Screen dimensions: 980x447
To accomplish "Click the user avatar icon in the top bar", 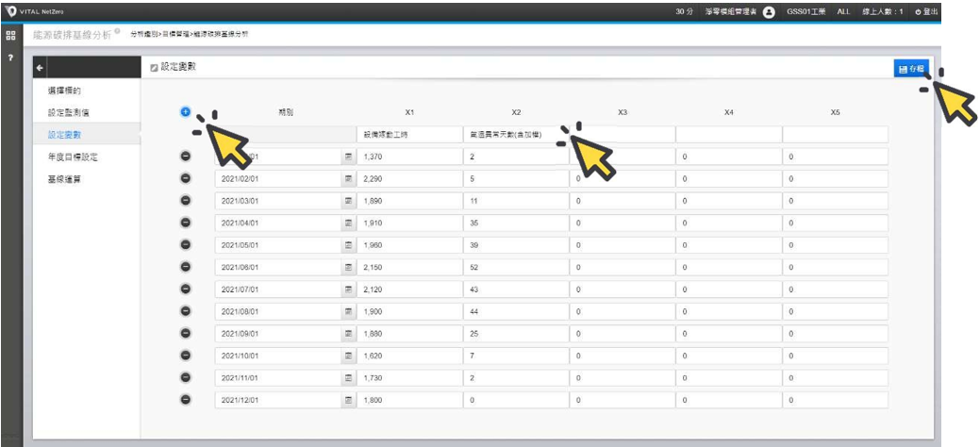I will click(x=769, y=11).
